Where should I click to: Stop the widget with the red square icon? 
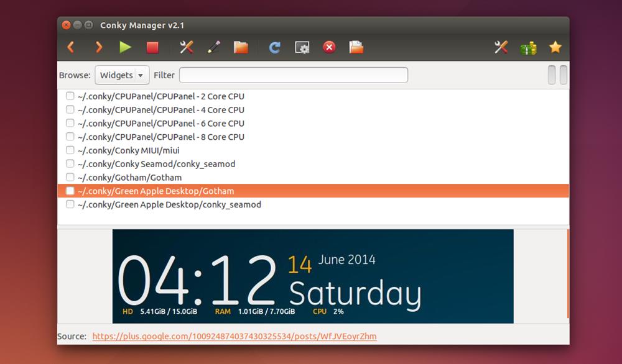152,47
